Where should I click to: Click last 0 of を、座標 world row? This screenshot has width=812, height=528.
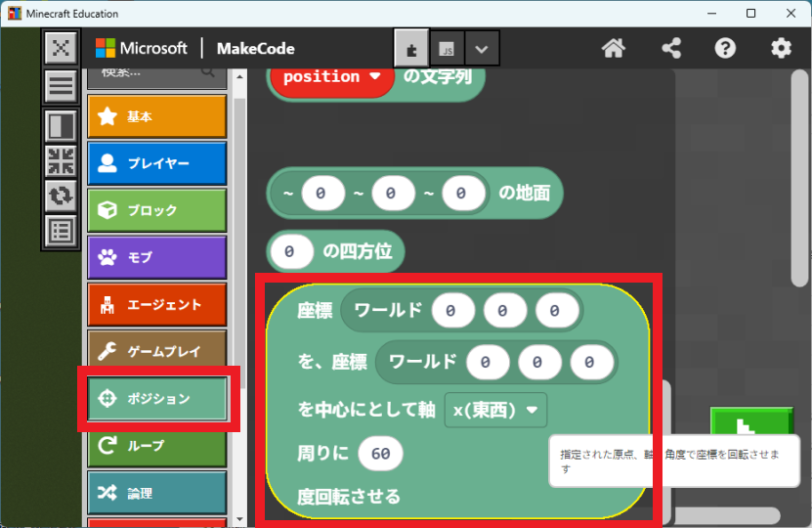pyautogui.click(x=591, y=362)
